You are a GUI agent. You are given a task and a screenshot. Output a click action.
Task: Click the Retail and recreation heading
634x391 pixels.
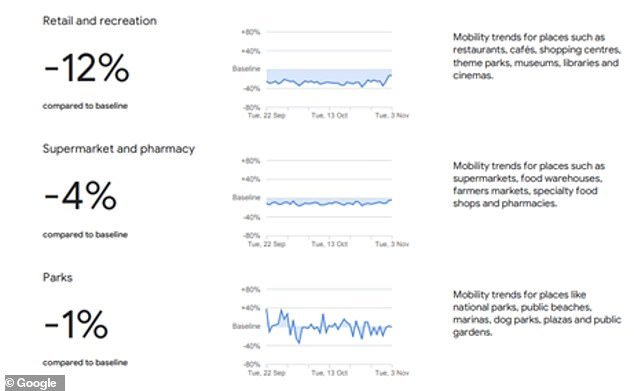pos(99,21)
